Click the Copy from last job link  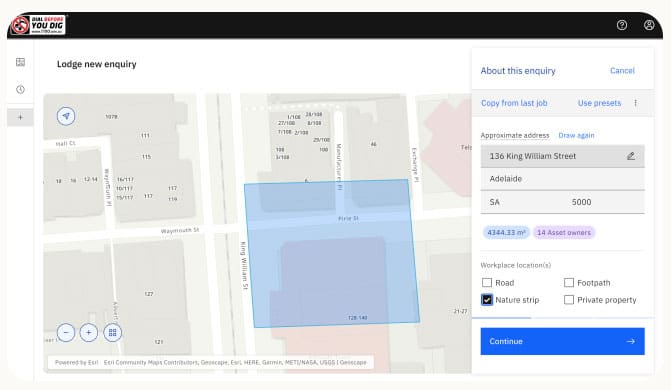pyautogui.click(x=514, y=103)
